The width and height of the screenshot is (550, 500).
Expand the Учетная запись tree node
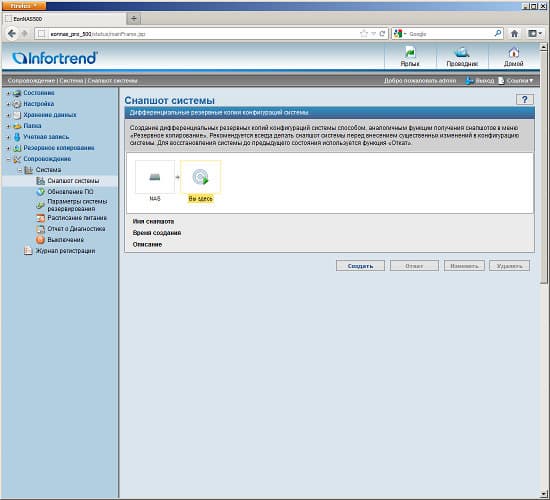pyautogui.click(x=8, y=137)
